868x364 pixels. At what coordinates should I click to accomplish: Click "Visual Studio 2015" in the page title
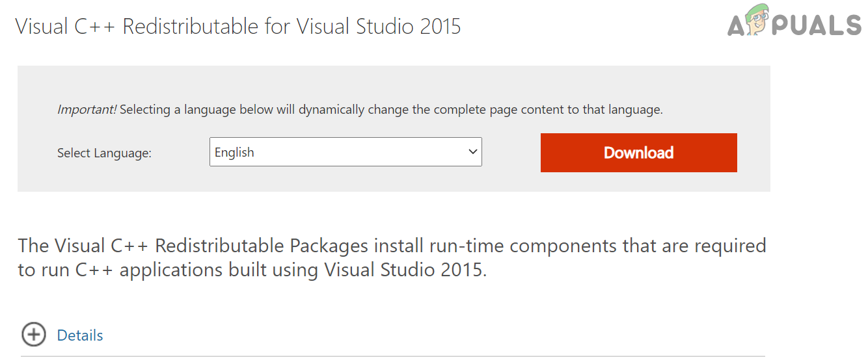pos(378,27)
